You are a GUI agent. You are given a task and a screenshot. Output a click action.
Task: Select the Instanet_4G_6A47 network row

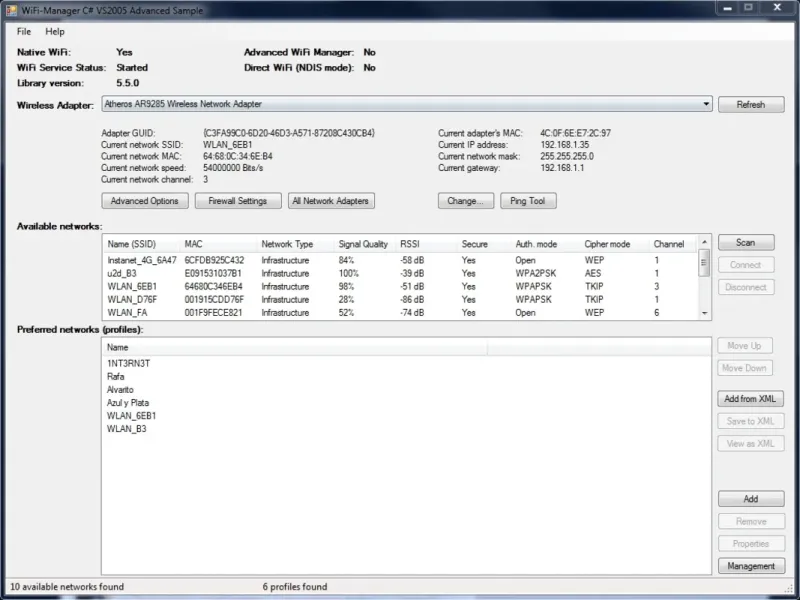pyautogui.click(x=401, y=260)
